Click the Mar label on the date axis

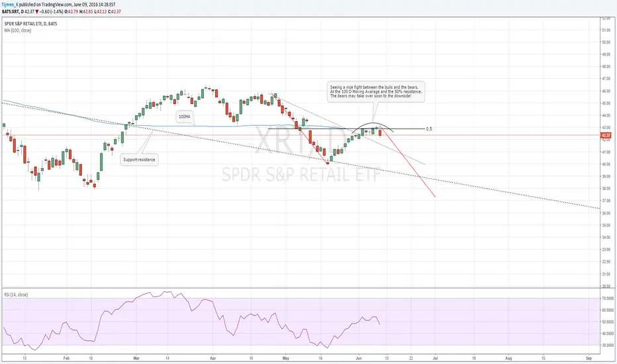click(x=136, y=358)
